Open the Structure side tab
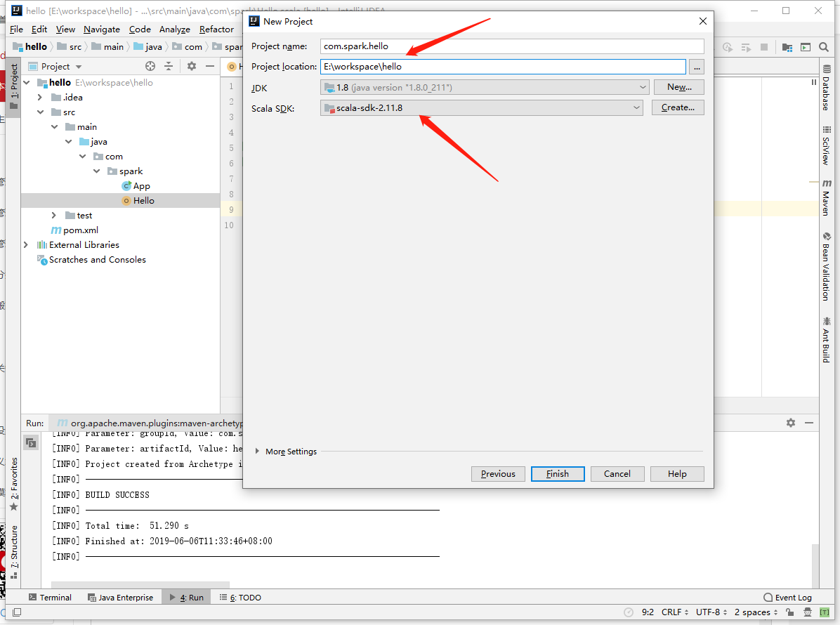840x625 pixels. [x=14, y=552]
